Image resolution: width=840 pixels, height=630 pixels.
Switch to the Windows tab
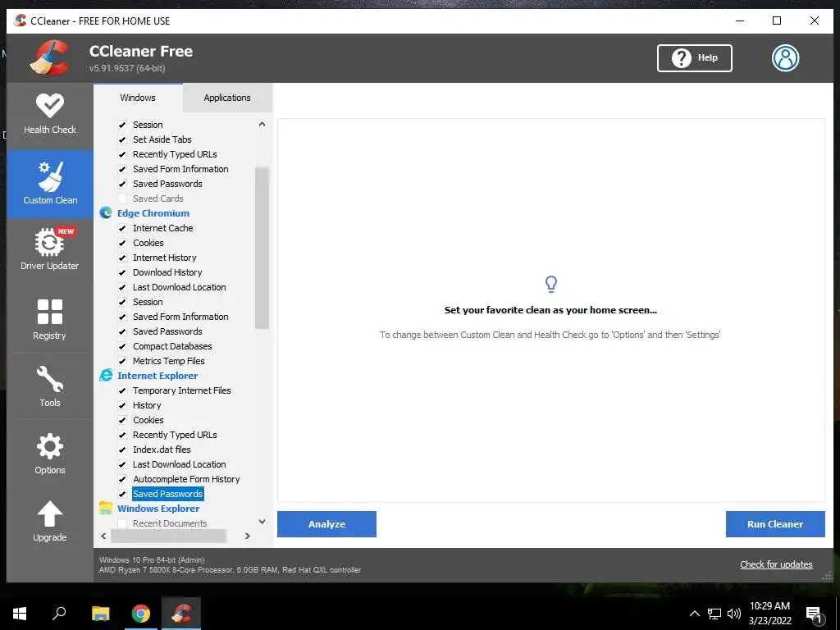coord(138,98)
